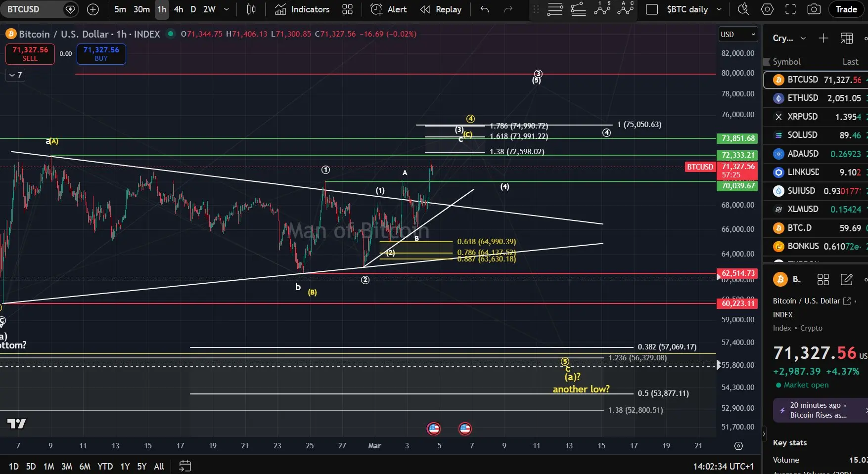Open watchlist advanced view table icon
The width and height of the screenshot is (868, 474).
[x=846, y=38]
